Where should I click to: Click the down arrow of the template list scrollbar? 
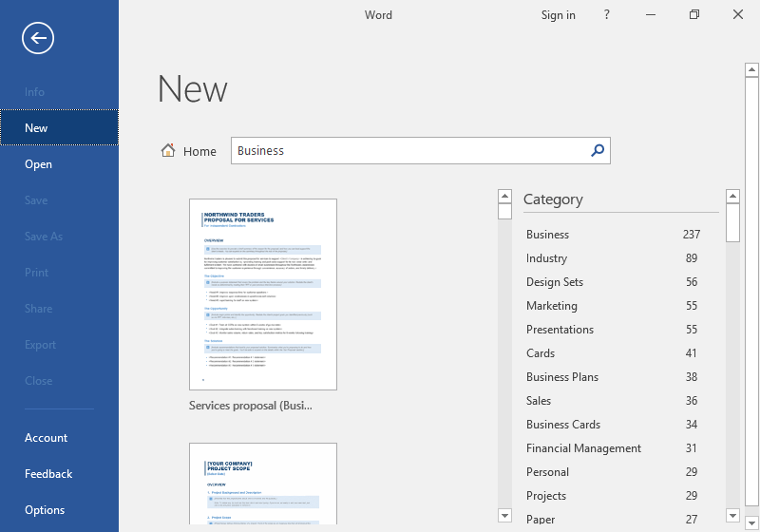(504, 516)
